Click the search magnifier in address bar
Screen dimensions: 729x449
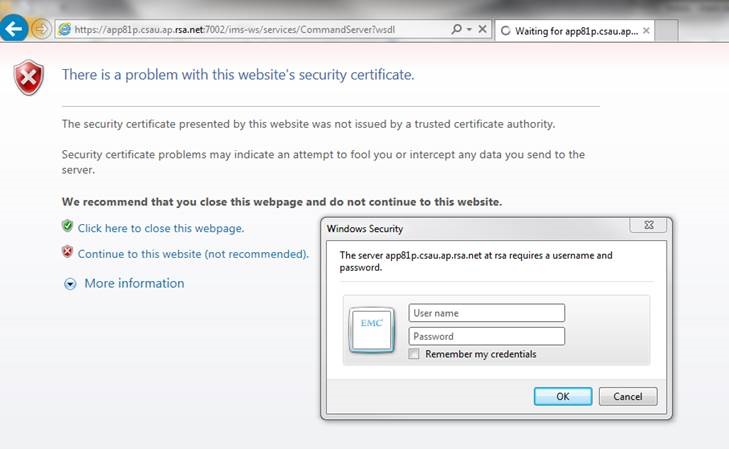point(456,30)
